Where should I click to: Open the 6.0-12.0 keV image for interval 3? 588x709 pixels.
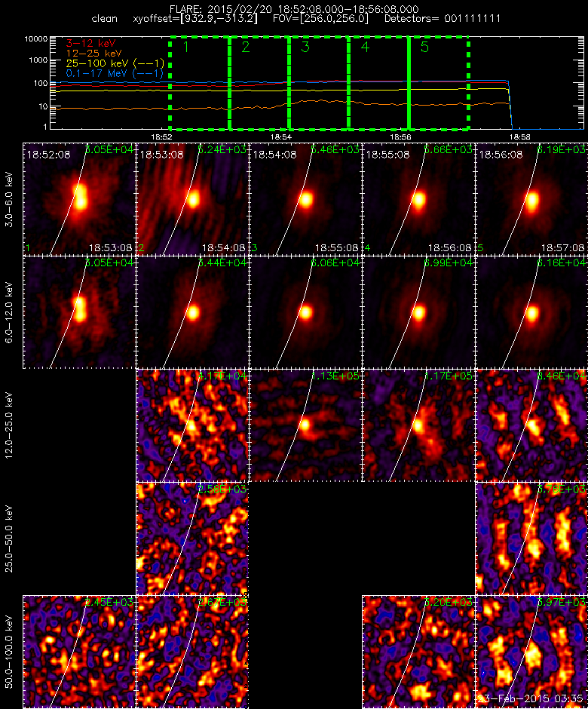click(x=305, y=312)
